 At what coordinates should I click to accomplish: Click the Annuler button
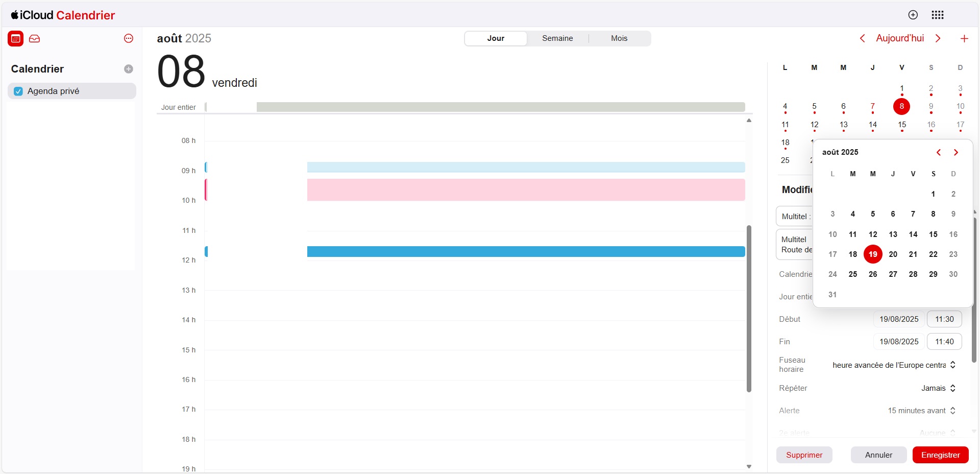(x=879, y=455)
